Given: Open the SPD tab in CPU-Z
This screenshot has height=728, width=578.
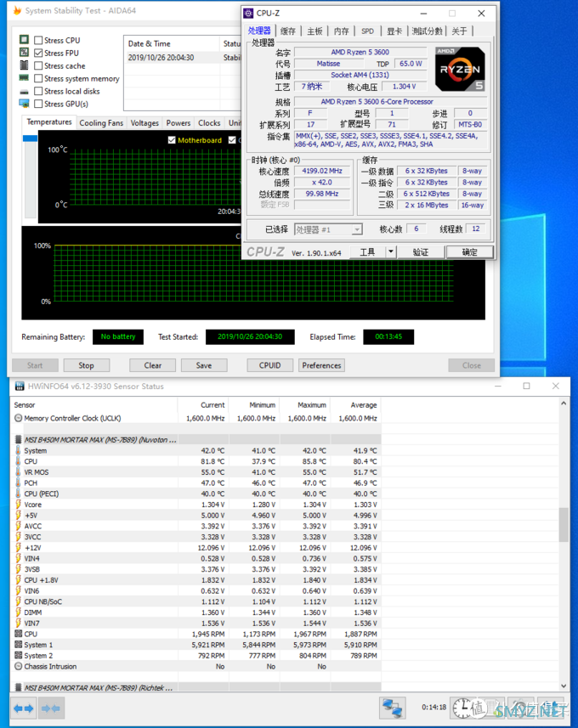Looking at the screenshot, I should [367, 31].
